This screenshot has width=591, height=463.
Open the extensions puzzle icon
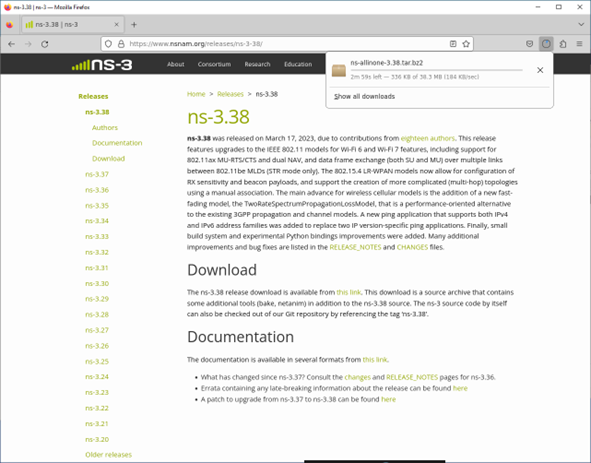point(563,44)
